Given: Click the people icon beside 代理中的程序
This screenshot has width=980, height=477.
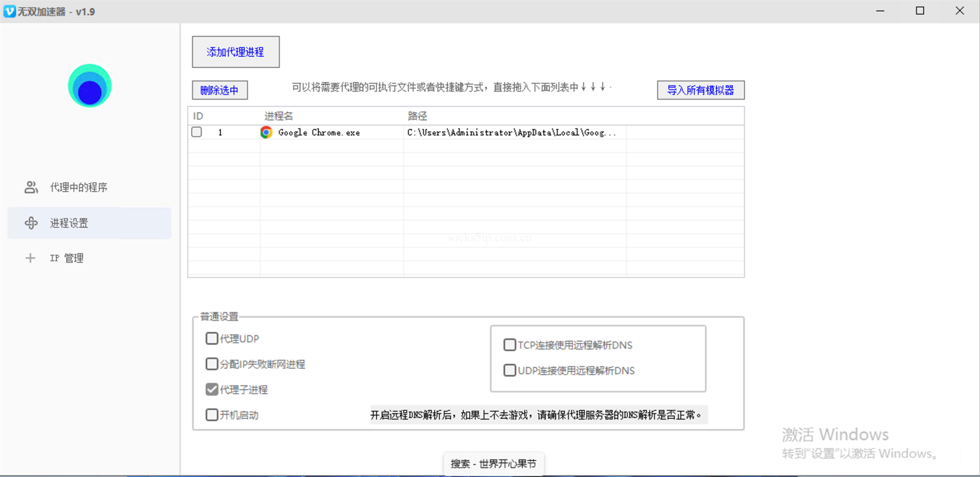Looking at the screenshot, I should [x=31, y=187].
